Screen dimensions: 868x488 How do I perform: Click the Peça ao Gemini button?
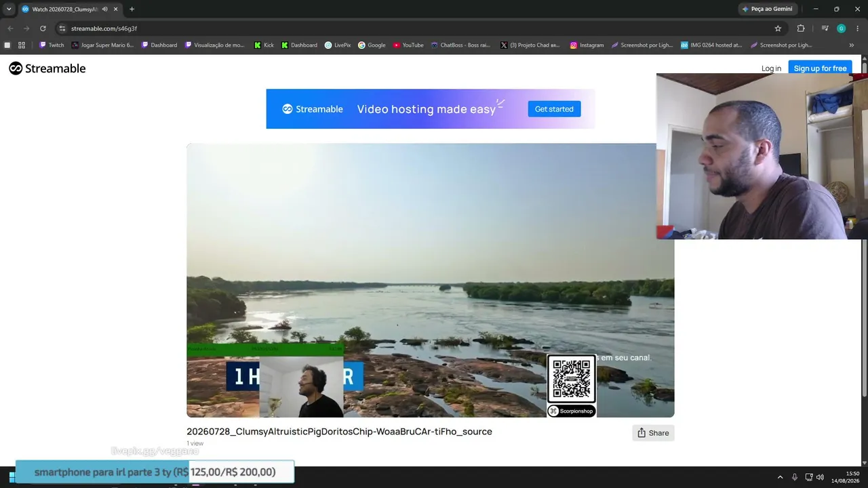pos(767,9)
